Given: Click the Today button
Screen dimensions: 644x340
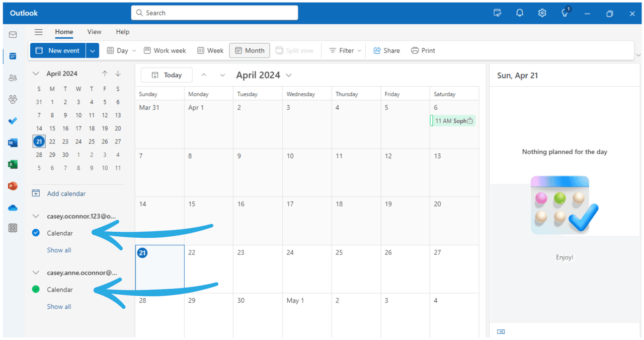Looking at the screenshot, I should [166, 75].
